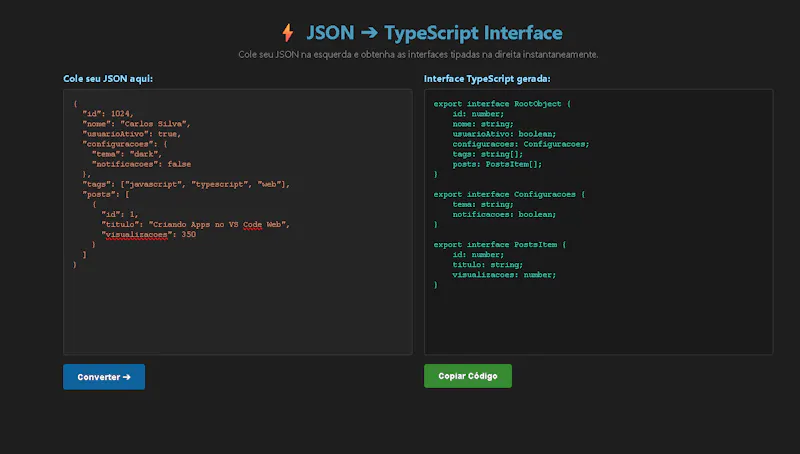Click the output line "titulo: string;"
Screen dimensions: 800x454
488,265
